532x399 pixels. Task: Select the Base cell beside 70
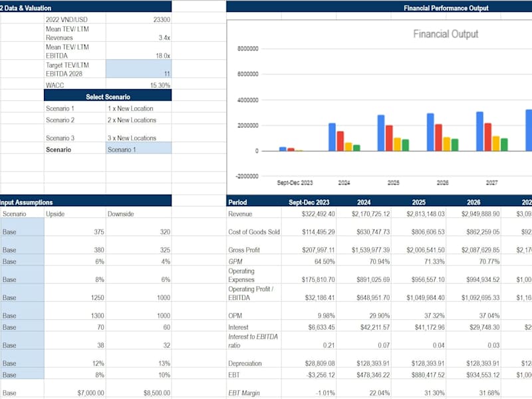[x=22, y=326]
